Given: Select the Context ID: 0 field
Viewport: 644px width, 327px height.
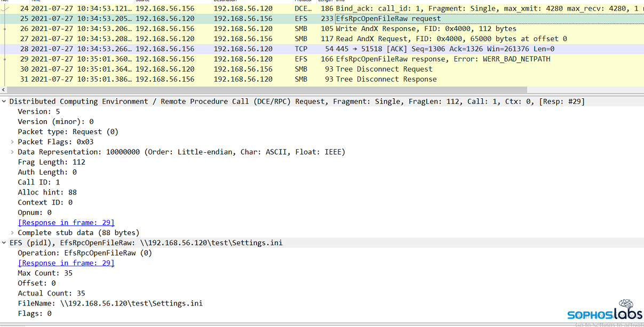Looking at the screenshot, I should tap(45, 203).
